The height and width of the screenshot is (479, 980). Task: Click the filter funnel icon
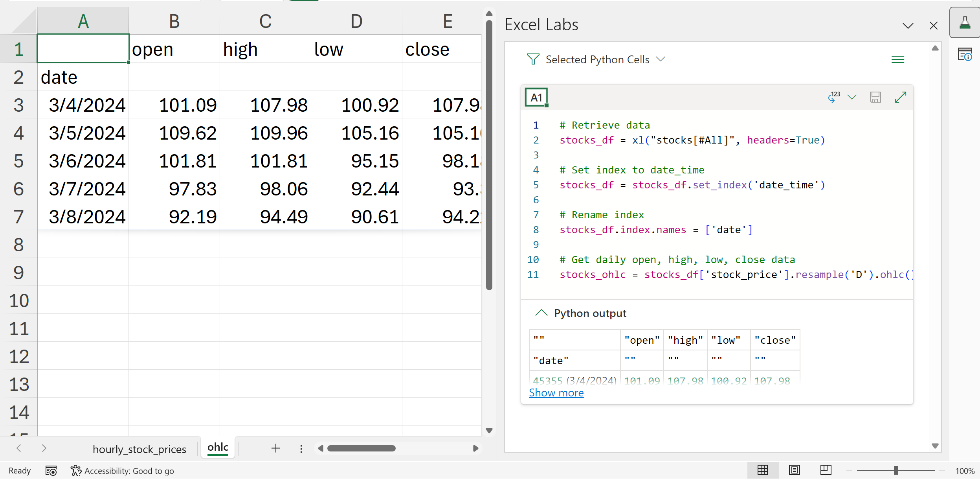(533, 59)
